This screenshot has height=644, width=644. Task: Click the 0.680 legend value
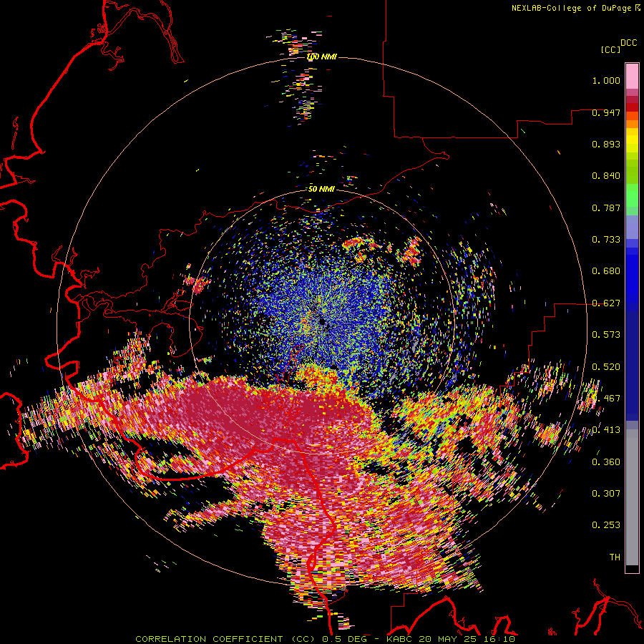606,271
